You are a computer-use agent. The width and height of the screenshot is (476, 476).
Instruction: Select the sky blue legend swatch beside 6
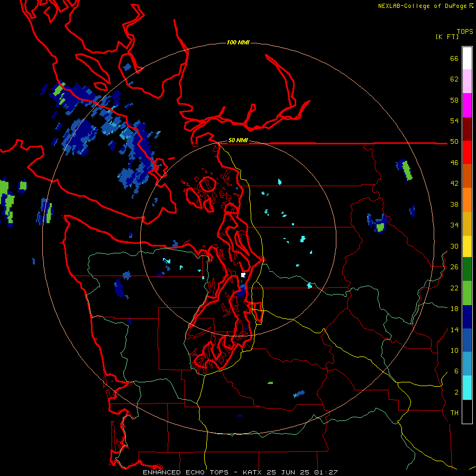[x=467, y=364]
